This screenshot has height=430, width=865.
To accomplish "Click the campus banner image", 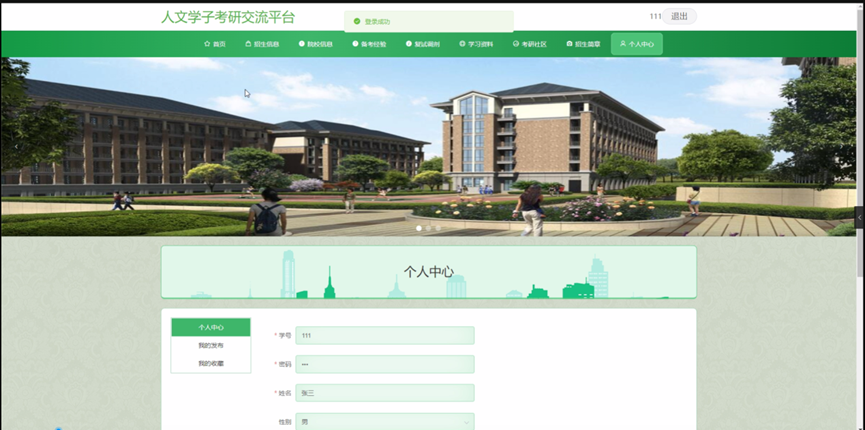I will pyautogui.click(x=428, y=146).
